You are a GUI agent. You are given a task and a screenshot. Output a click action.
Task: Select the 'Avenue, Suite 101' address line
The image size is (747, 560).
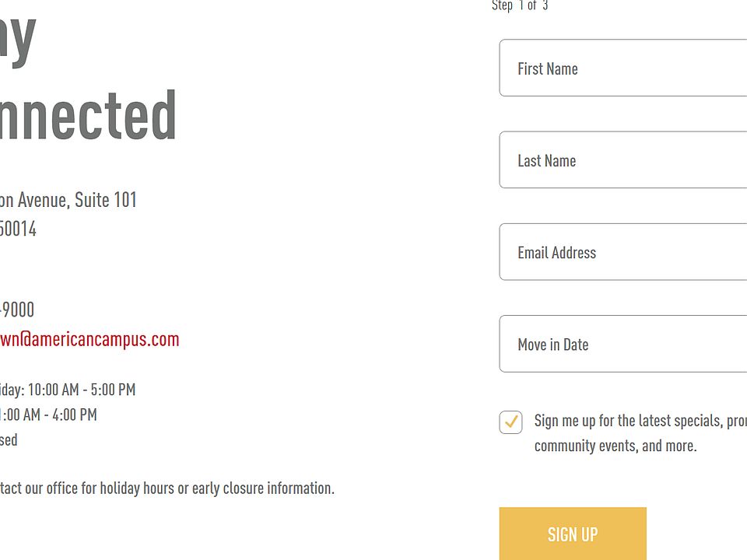(68, 200)
